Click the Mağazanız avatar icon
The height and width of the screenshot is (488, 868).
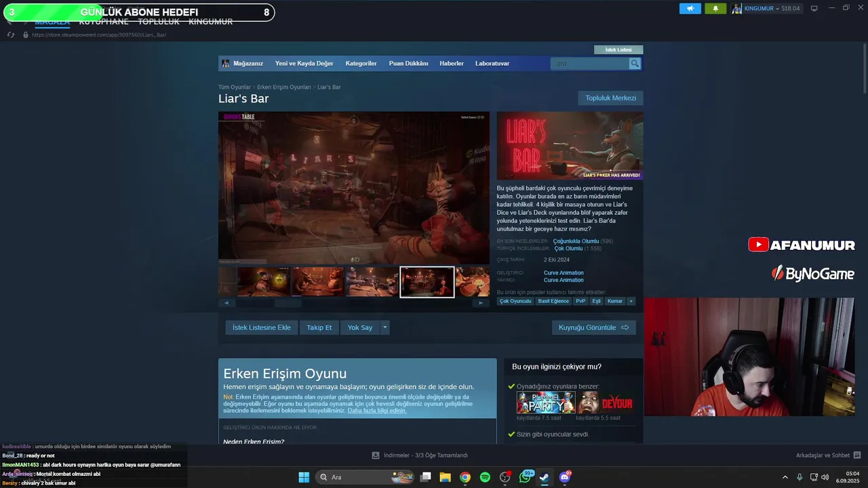tap(226, 64)
